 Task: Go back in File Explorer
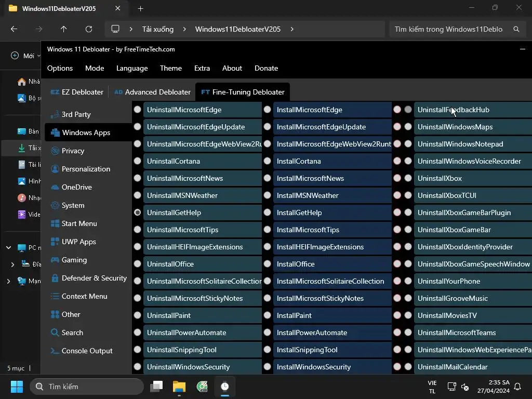tap(14, 29)
